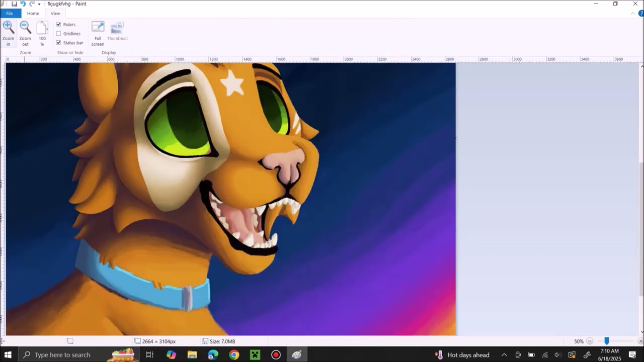Screen dimensions: 644x362
Task: Redo with the quick access arrow
Action: point(32,4)
